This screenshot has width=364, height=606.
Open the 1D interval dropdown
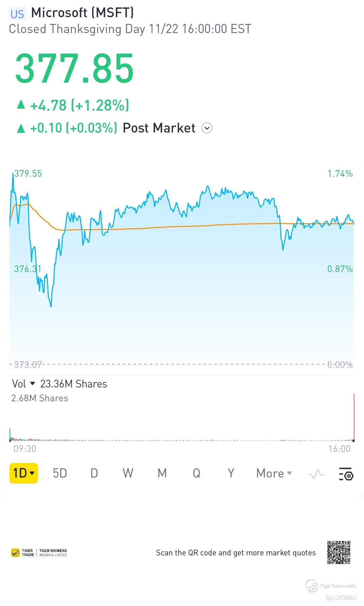(24, 473)
